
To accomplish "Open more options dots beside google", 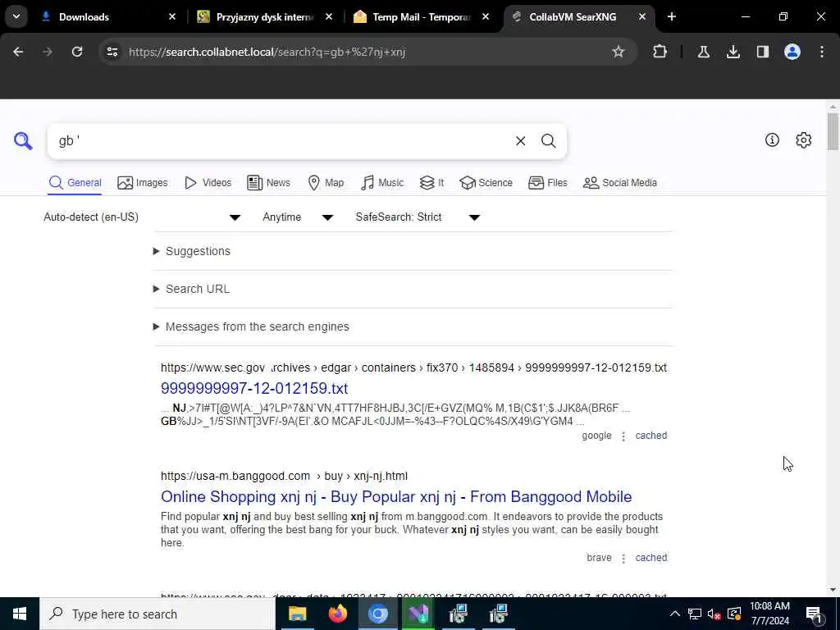I will [x=623, y=436].
